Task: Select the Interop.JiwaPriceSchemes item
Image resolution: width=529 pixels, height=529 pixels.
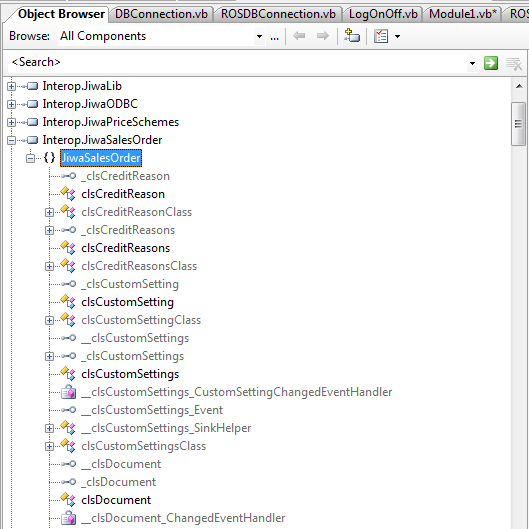Action: pos(111,122)
